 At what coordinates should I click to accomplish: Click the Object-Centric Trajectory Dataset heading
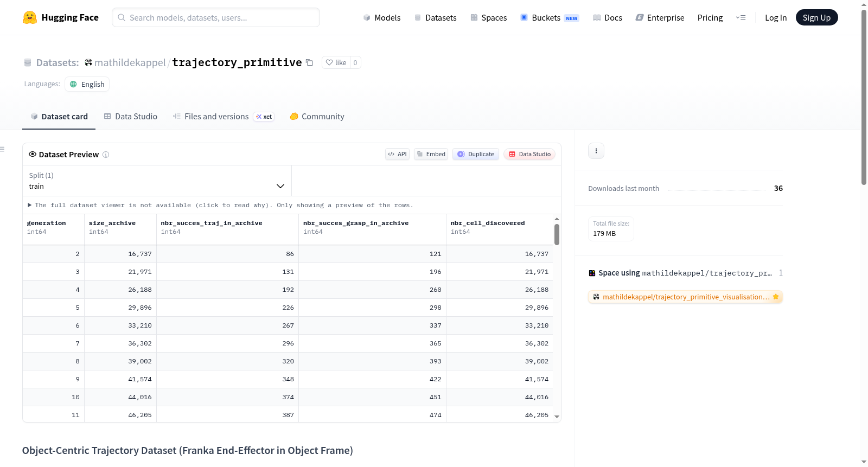pyautogui.click(x=188, y=451)
